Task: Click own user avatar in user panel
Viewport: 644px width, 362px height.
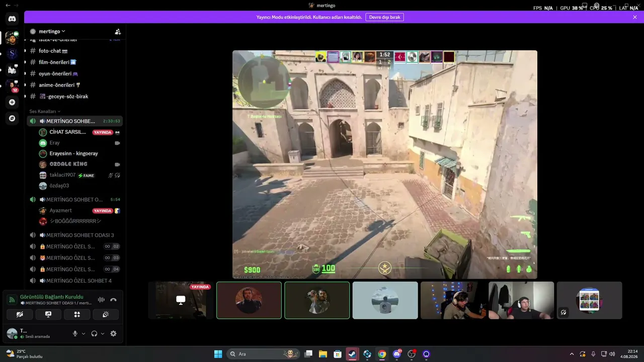Action: 12,333
